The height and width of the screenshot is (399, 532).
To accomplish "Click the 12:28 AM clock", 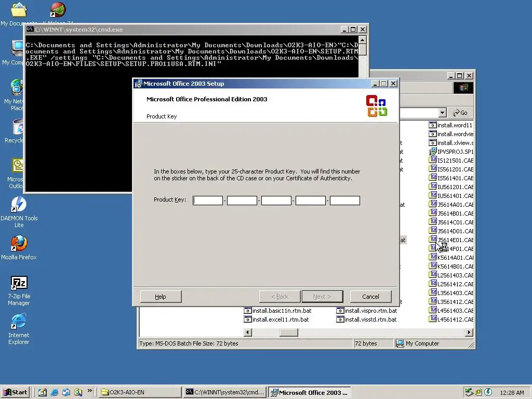I will coord(512,393).
